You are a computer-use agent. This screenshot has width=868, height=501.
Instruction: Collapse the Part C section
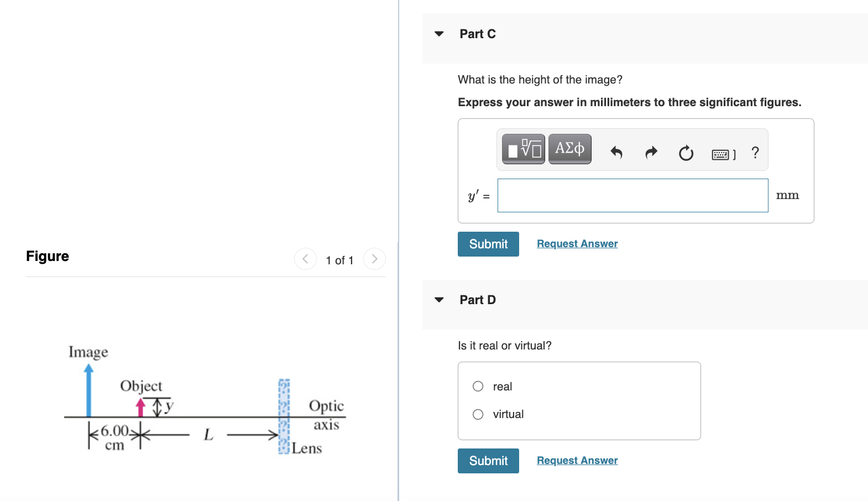click(x=438, y=34)
